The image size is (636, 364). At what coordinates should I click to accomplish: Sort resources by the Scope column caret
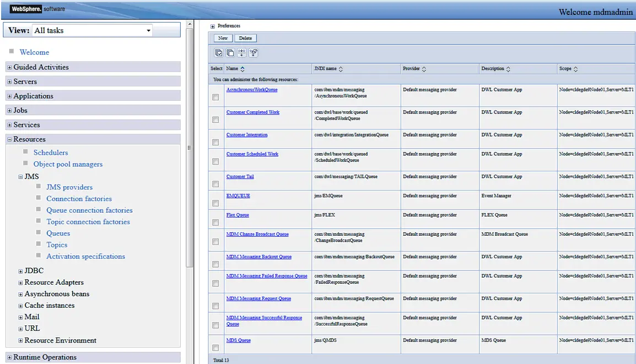(x=576, y=68)
